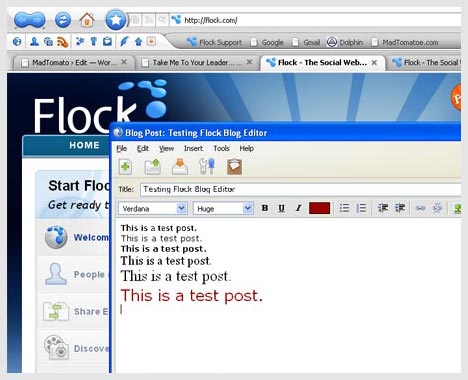Screen dimensions: 468x380
Task: Open the Flock Support bookmark
Action: pos(214,42)
